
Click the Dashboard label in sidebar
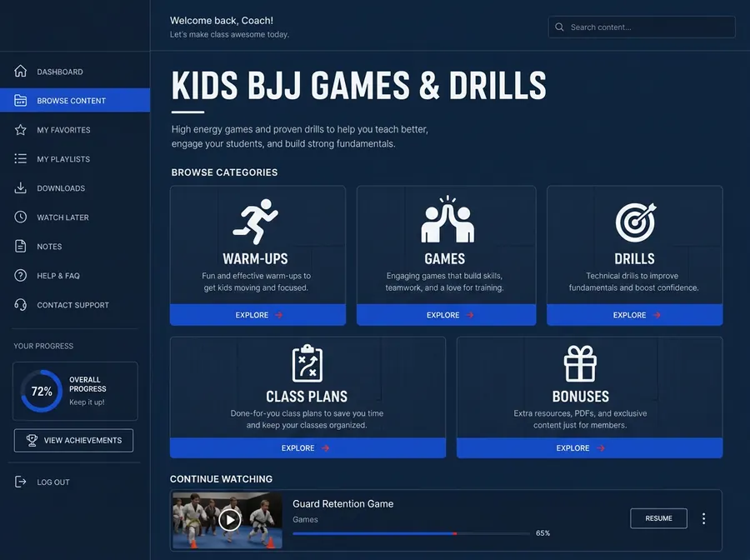pos(60,72)
